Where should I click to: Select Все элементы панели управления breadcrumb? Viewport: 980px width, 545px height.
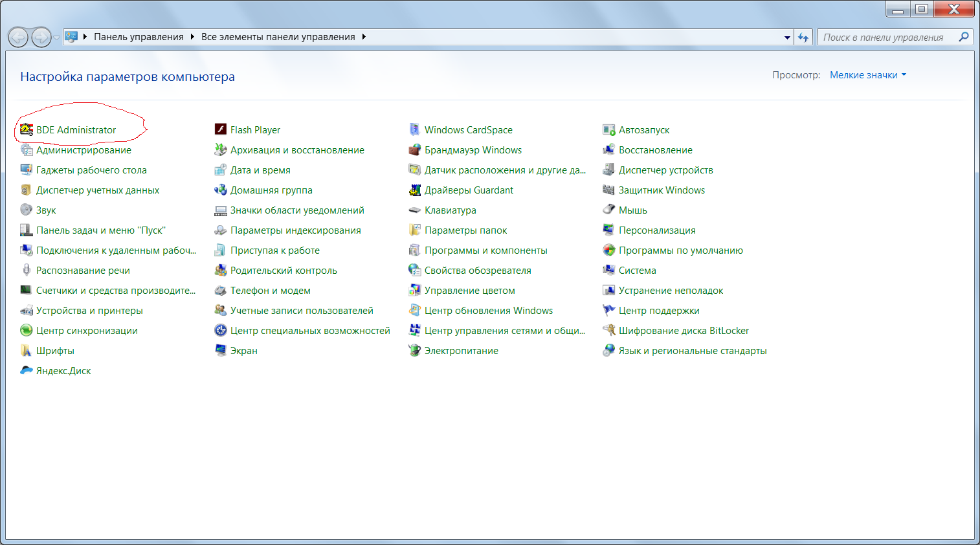278,37
